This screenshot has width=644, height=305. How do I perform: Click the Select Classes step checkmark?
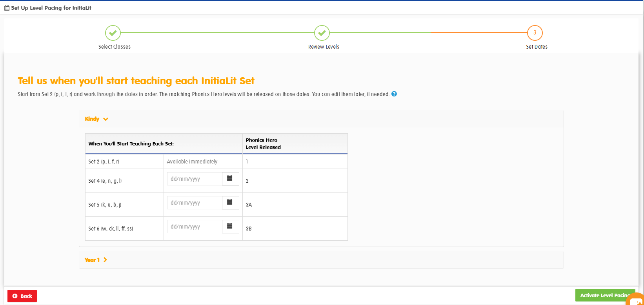(113, 33)
